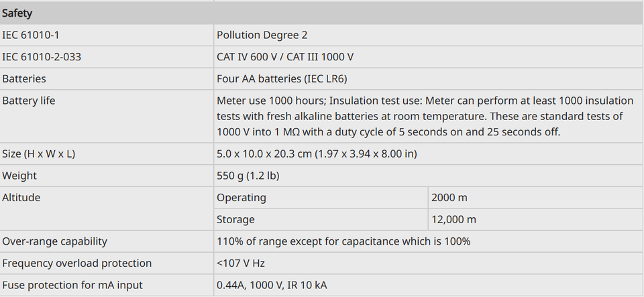Click the Pollution Degree 2 cell
Screen dimensions: 644x297
click(262, 36)
